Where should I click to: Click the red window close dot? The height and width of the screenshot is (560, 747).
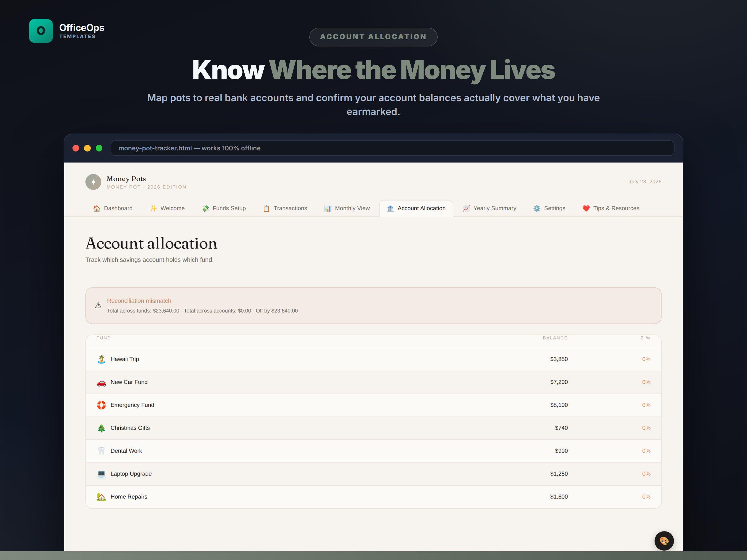click(76, 148)
